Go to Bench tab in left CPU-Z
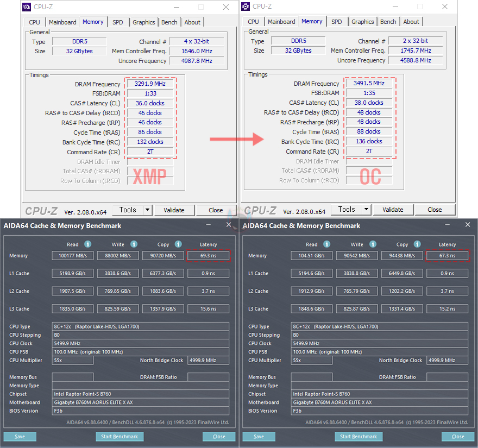 tap(169, 22)
